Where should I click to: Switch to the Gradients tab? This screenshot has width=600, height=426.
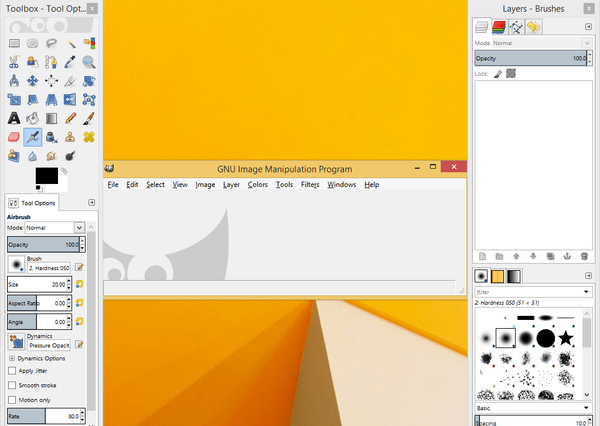coord(514,276)
